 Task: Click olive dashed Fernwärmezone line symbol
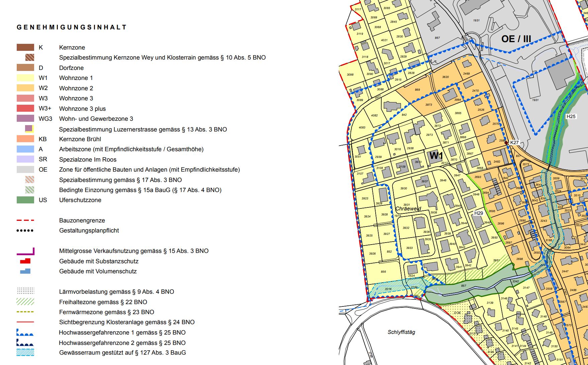(25, 312)
